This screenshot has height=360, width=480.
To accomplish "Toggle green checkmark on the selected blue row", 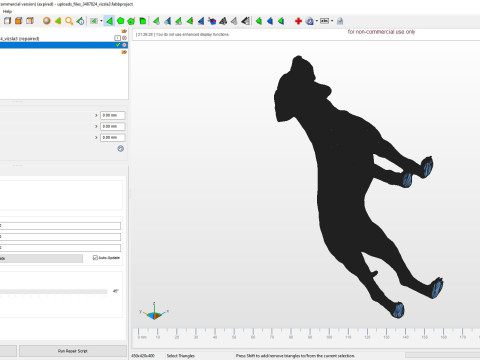I will tap(118, 45).
